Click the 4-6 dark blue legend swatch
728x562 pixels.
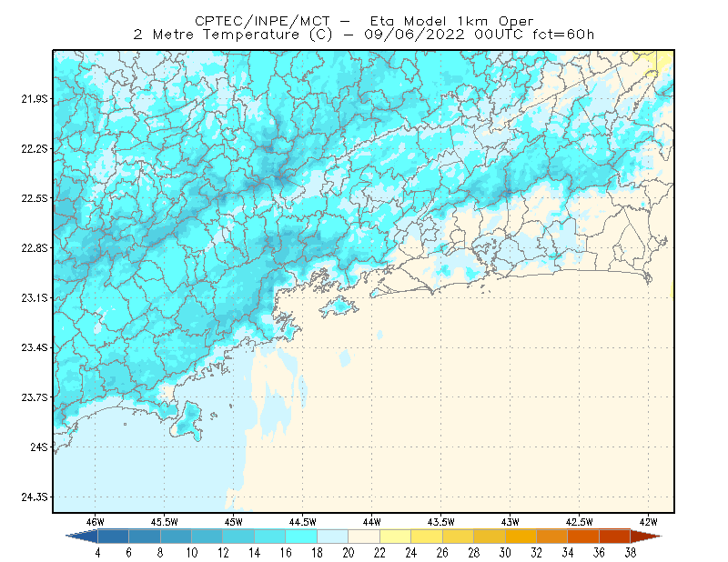[x=113, y=537]
